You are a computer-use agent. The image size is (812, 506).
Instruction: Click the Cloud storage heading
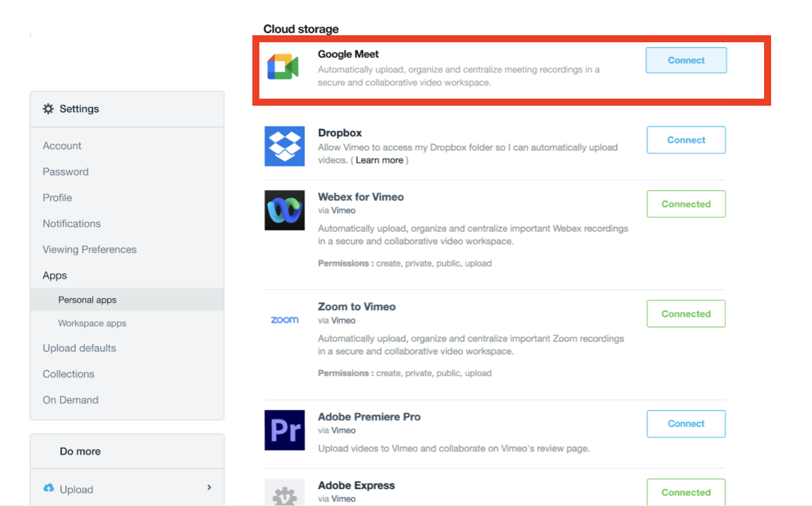click(301, 29)
